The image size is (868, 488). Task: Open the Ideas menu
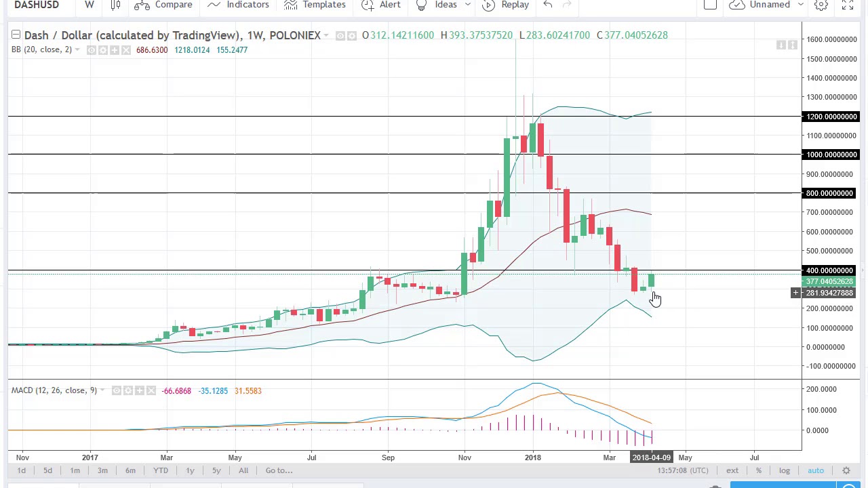click(437, 5)
